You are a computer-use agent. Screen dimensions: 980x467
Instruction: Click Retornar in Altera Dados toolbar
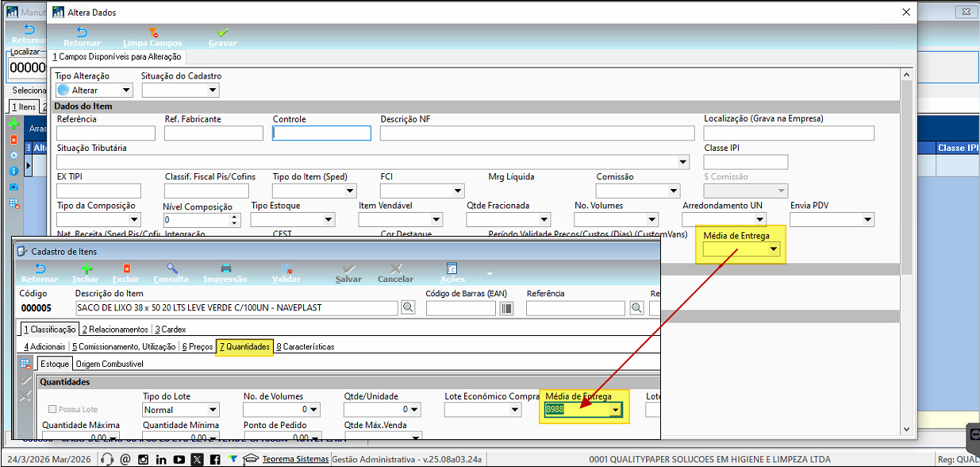[81, 33]
